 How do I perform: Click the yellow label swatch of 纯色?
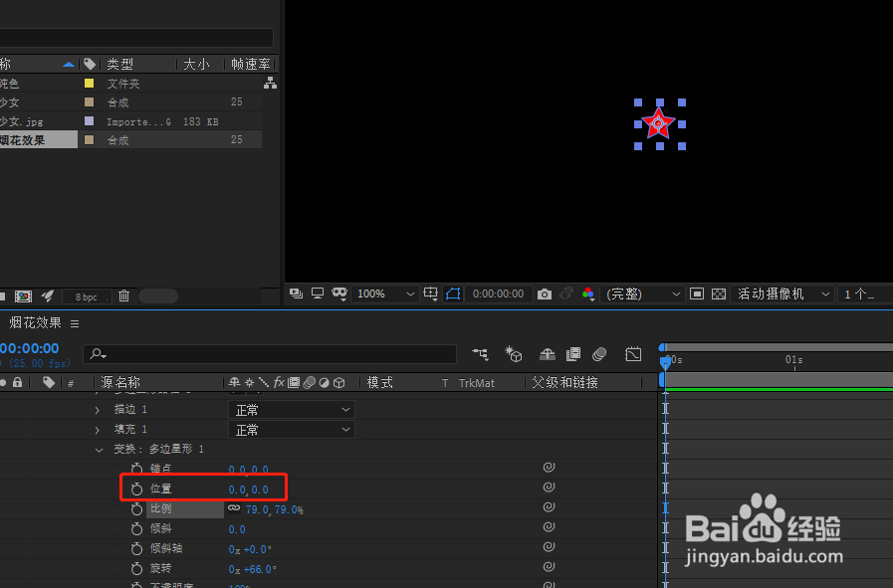[x=89, y=84]
